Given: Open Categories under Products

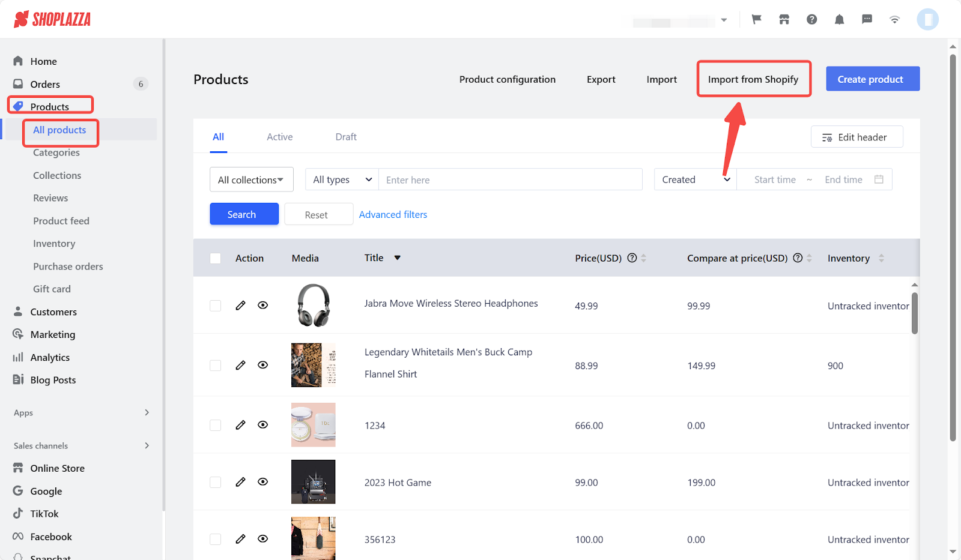Looking at the screenshot, I should click(x=56, y=152).
